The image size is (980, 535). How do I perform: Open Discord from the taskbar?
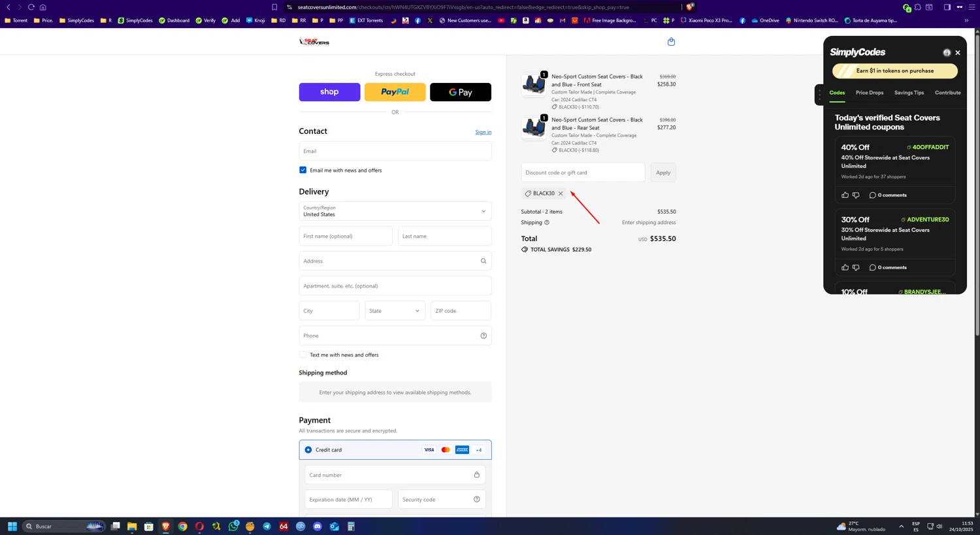click(x=318, y=527)
